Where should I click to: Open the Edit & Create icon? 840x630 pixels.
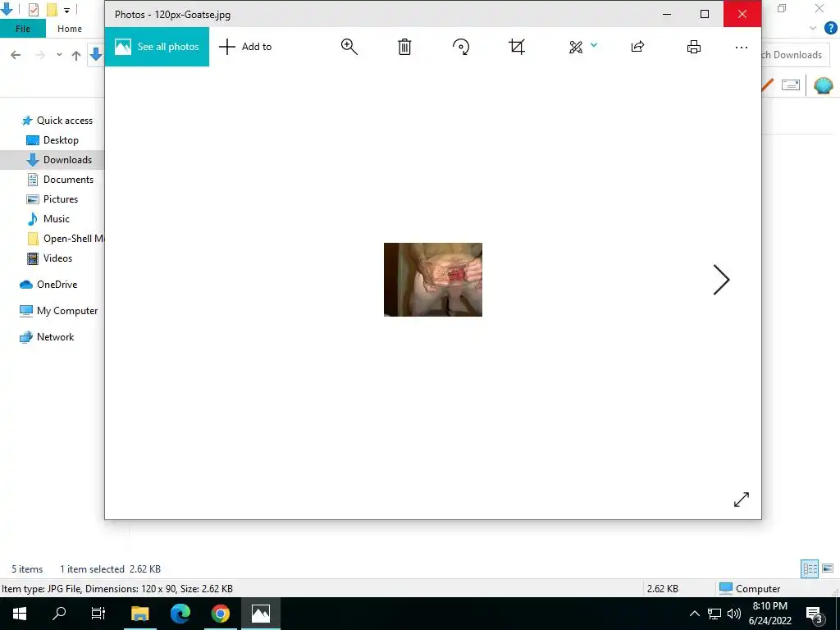[576, 47]
